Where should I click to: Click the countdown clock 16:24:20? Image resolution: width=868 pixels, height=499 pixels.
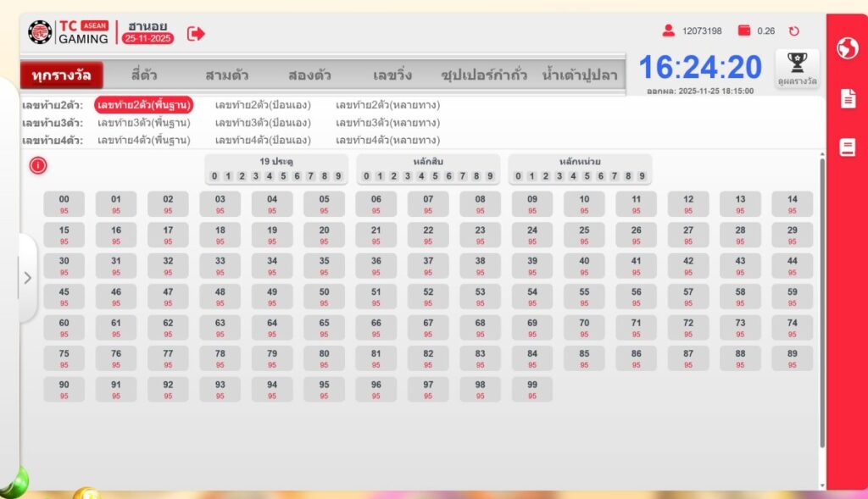click(700, 68)
